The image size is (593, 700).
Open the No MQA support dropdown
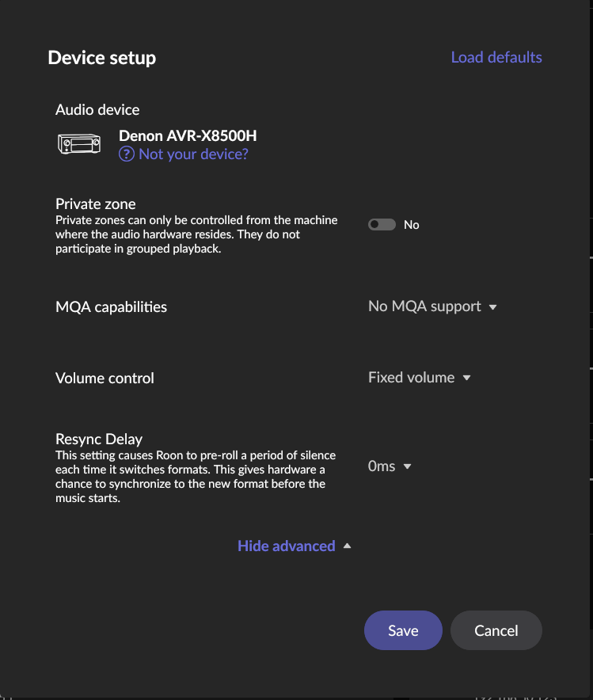click(x=424, y=306)
